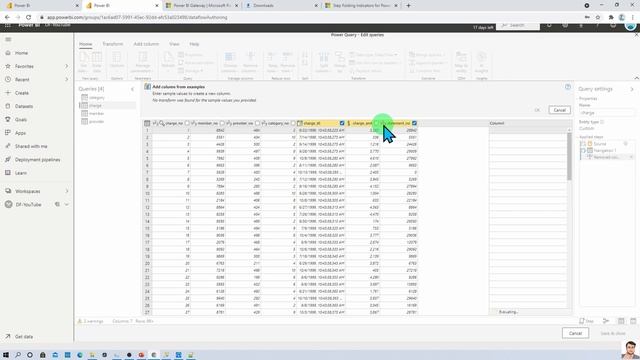Open the user account avatar
This screenshot has width=640, height=360.
coord(631,25)
